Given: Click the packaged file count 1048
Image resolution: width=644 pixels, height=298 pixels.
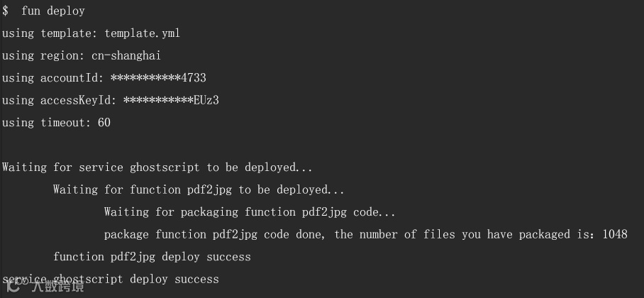Looking at the screenshot, I should coord(615,234).
